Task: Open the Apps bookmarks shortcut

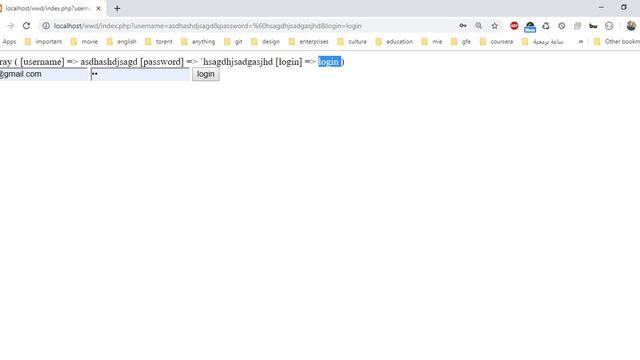Action: click(x=9, y=42)
